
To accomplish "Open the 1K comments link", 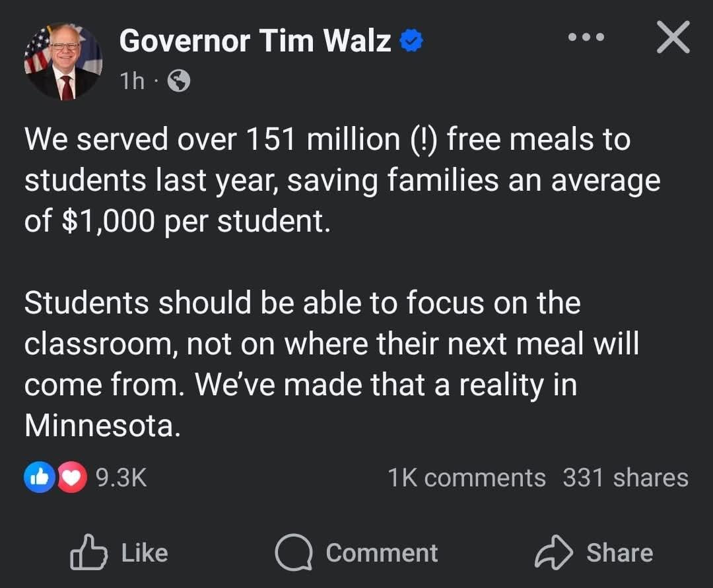I will 467,478.
